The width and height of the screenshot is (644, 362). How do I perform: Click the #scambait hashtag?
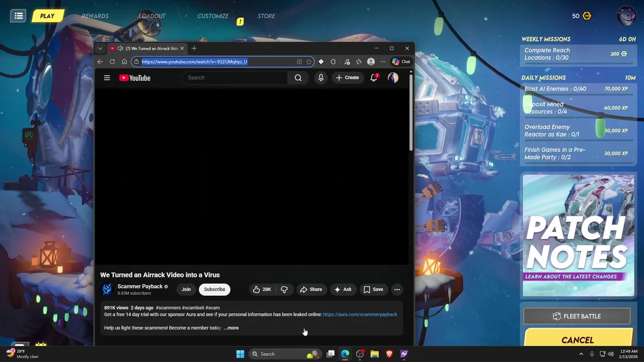coord(193,308)
